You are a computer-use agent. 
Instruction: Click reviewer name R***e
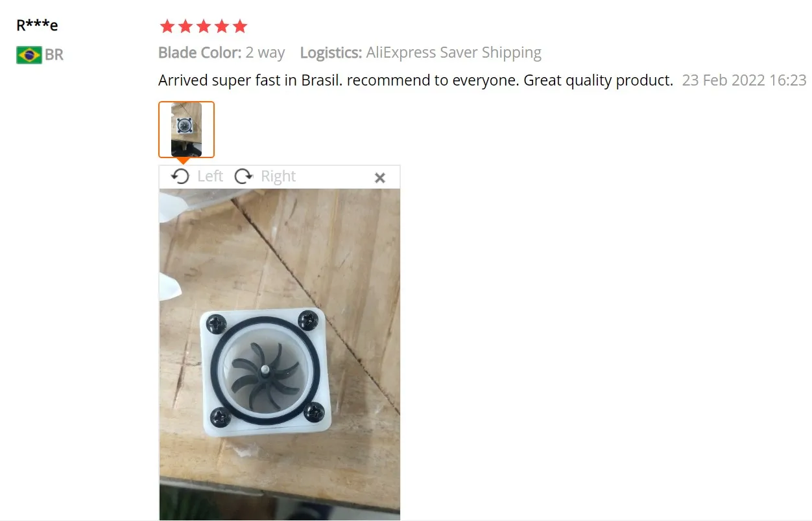click(37, 25)
